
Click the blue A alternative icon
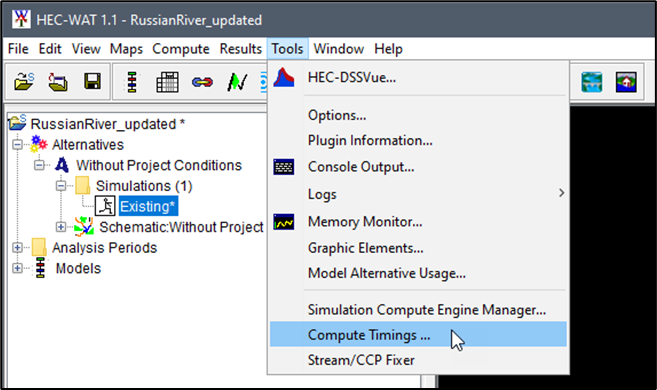(x=62, y=165)
